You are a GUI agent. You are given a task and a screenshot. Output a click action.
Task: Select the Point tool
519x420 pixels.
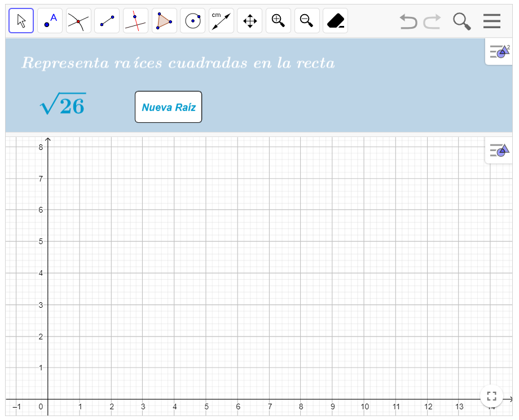[50, 21]
